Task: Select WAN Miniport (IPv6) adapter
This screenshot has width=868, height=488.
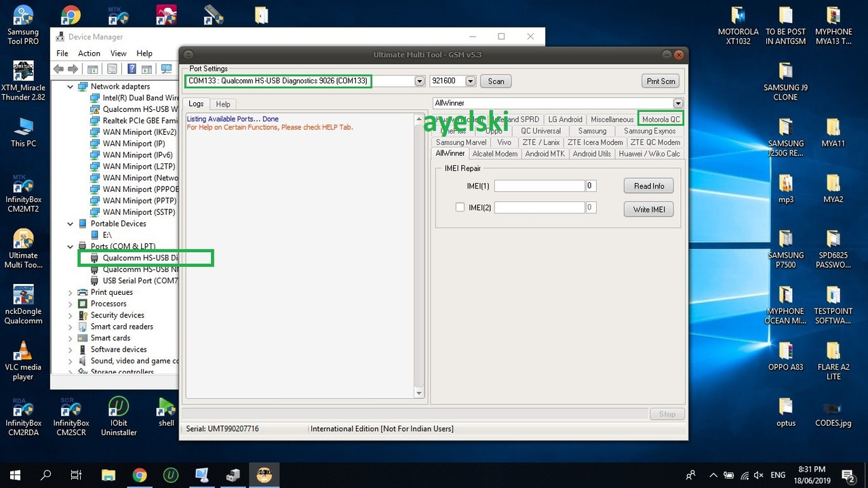Action: [132, 155]
